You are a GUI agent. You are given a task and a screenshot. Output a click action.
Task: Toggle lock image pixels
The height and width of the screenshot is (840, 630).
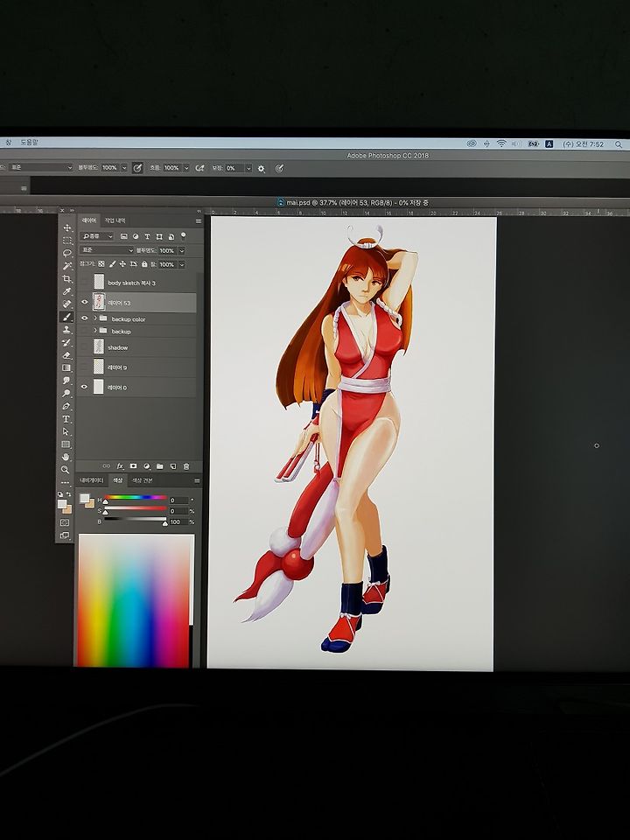[x=113, y=264]
